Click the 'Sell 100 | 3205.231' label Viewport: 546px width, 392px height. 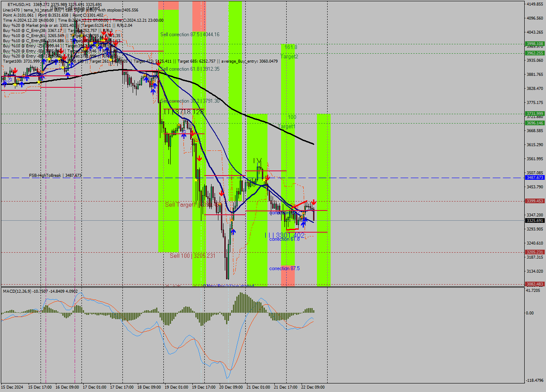point(192,256)
